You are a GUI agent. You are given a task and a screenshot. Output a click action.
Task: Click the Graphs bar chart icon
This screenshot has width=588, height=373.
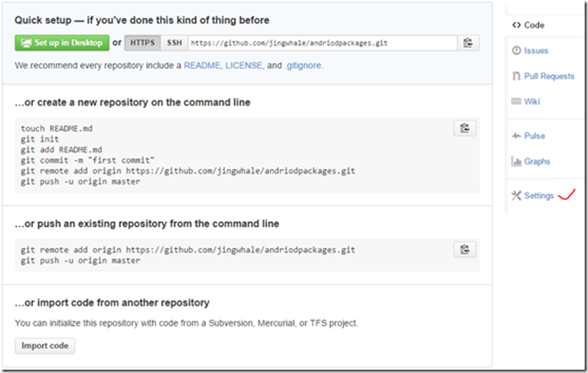pos(516,161)
